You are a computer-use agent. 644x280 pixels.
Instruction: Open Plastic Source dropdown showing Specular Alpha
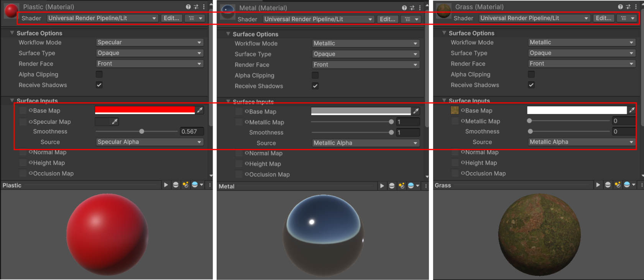coord(149,142)
